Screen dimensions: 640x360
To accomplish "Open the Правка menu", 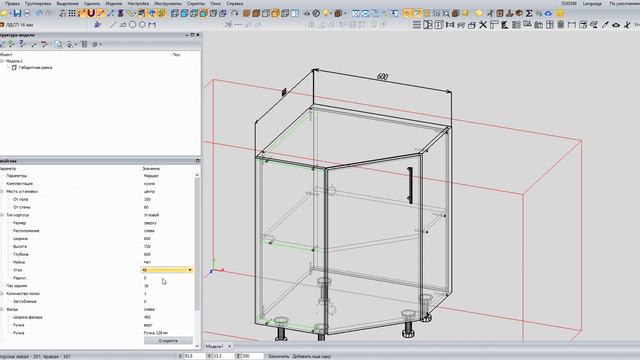I will (x=13, y=3).
